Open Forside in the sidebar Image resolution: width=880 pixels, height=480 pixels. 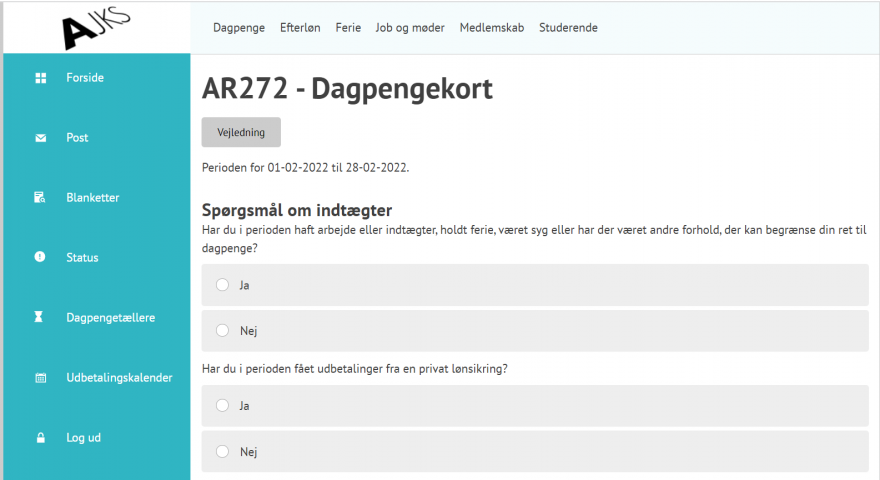click(x=85, y=77)
